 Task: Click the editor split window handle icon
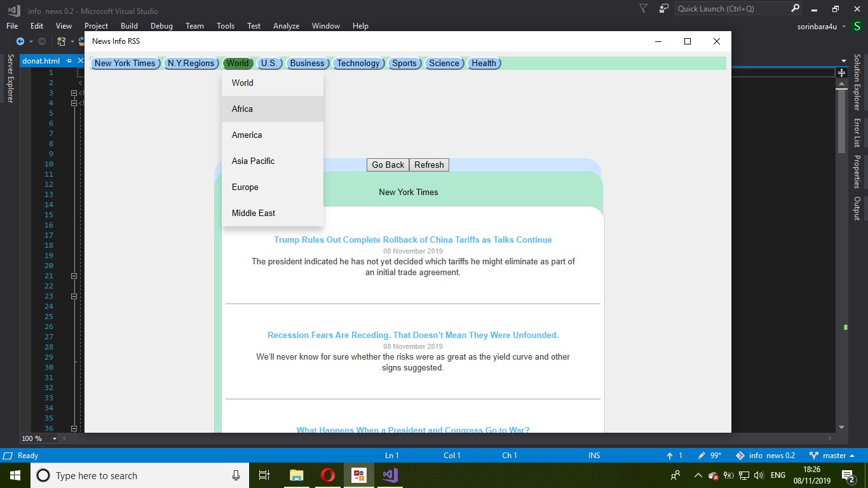pyautogui.click(x=841, y=72)
